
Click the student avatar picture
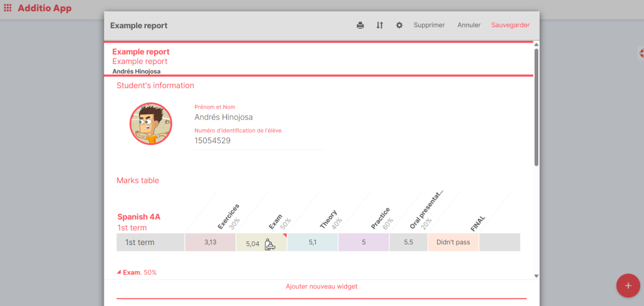coord(151,123)
